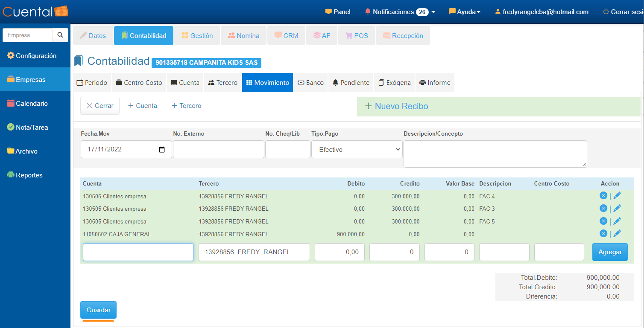This screenshot has width=644, height=328.
Task: Switch to the POS module tab
Action: tap(357, 36)
